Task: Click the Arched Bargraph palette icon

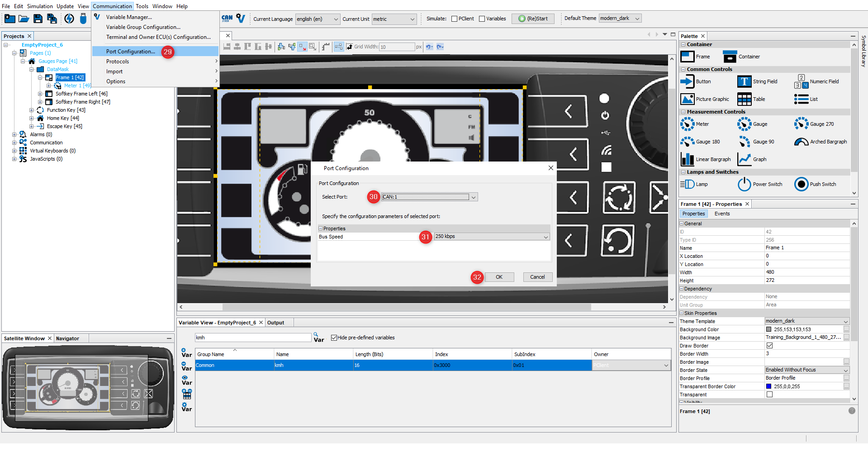Action: pyautogui.click(x=801, y=142)
